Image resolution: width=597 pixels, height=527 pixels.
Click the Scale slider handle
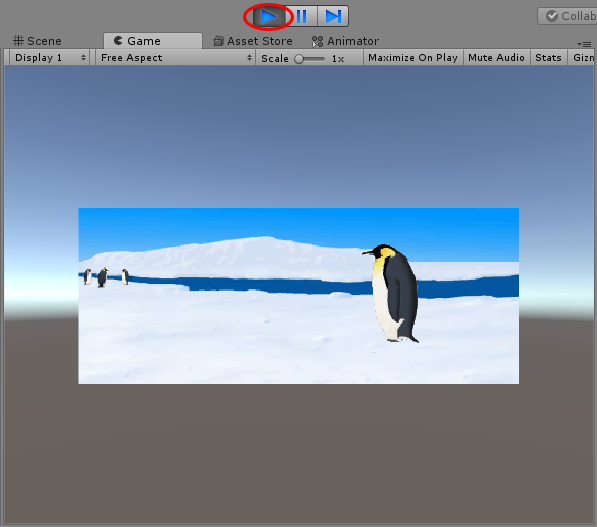299,59
